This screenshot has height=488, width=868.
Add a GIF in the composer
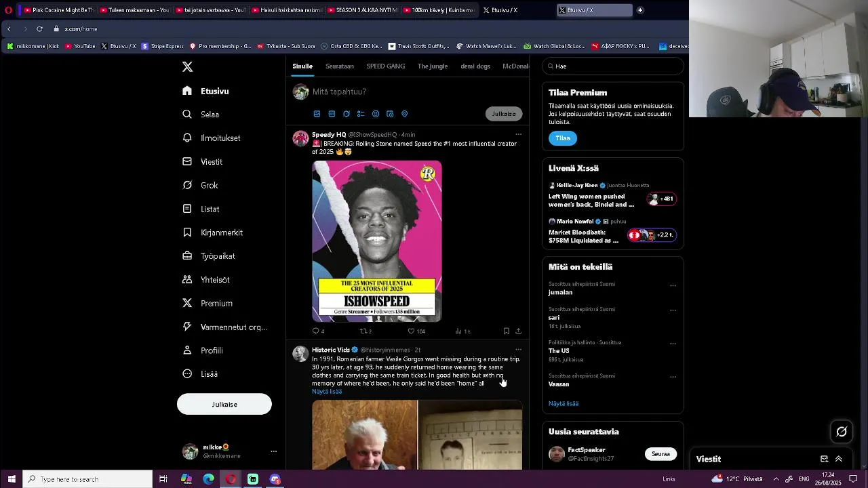(332, 114)
